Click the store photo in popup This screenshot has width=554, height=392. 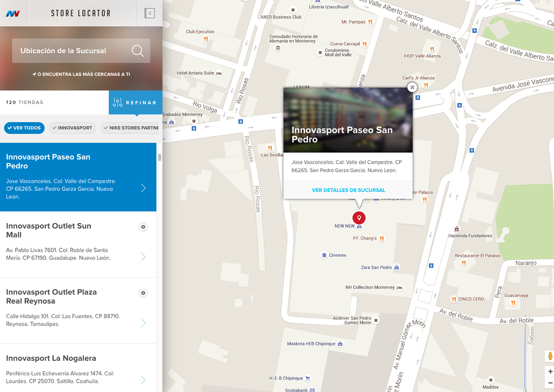(x=348, y=120)
